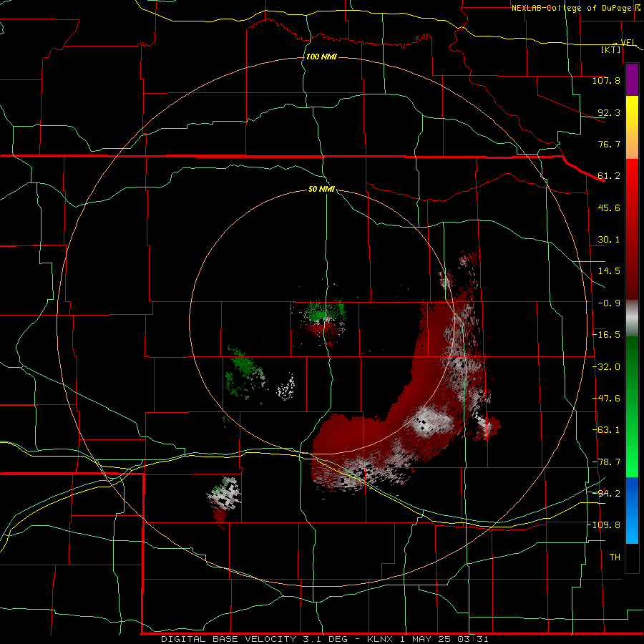Select the 107.8 value on the velocity scale
The image size is (644, 644).
coord(606,80)
